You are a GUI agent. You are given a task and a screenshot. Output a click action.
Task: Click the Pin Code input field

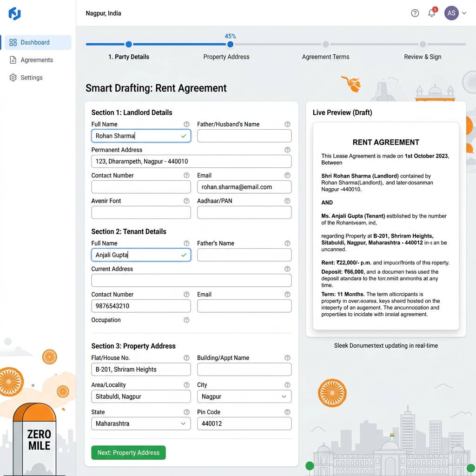[244, 423]
